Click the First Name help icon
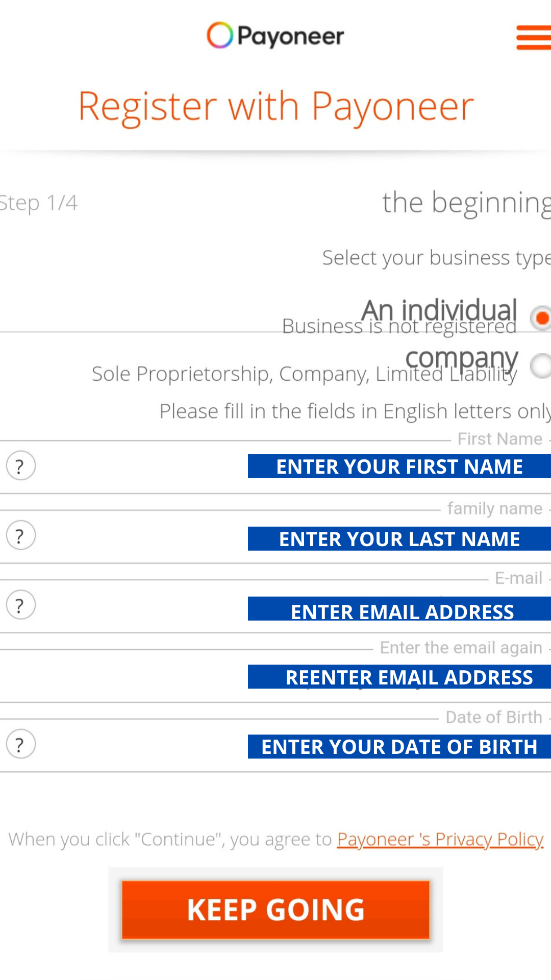Viewport: 551px width, 980px height. point(20,466)
